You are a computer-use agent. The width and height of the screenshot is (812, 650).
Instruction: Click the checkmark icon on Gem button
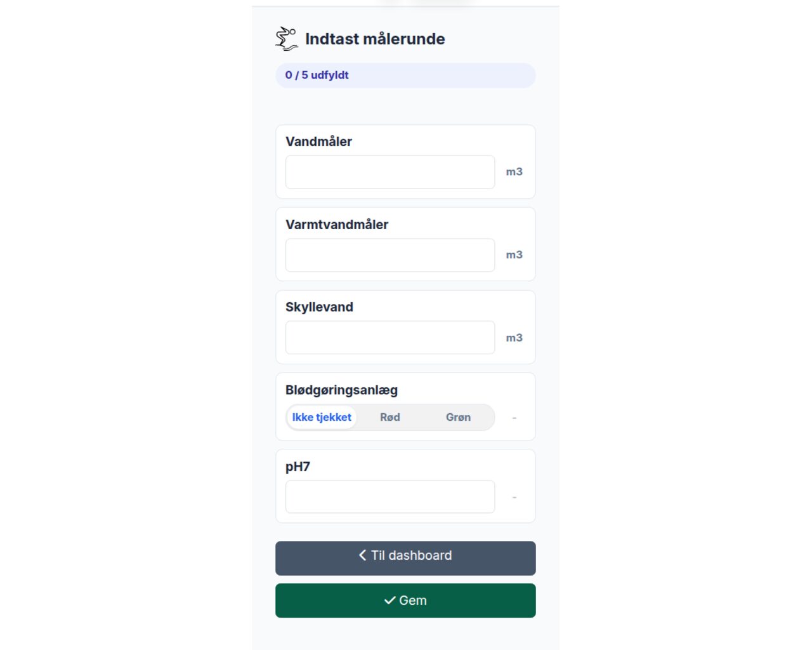point(390,600)
